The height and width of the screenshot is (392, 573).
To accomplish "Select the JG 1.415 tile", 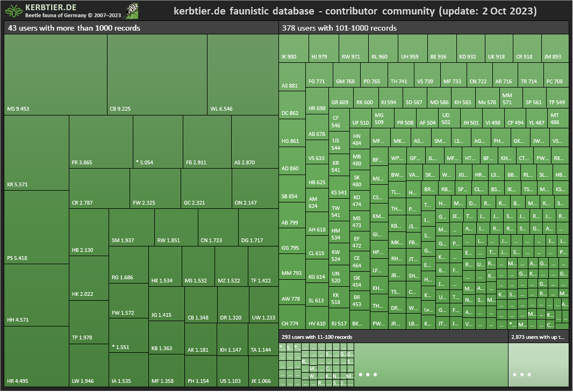I will pyautogui.click(x=166, y=304).
